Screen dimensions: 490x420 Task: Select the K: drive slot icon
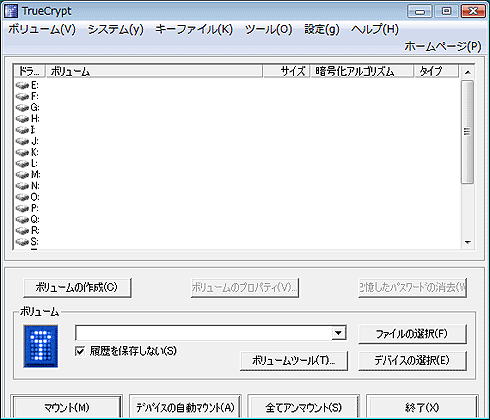(x=22, y=152)
